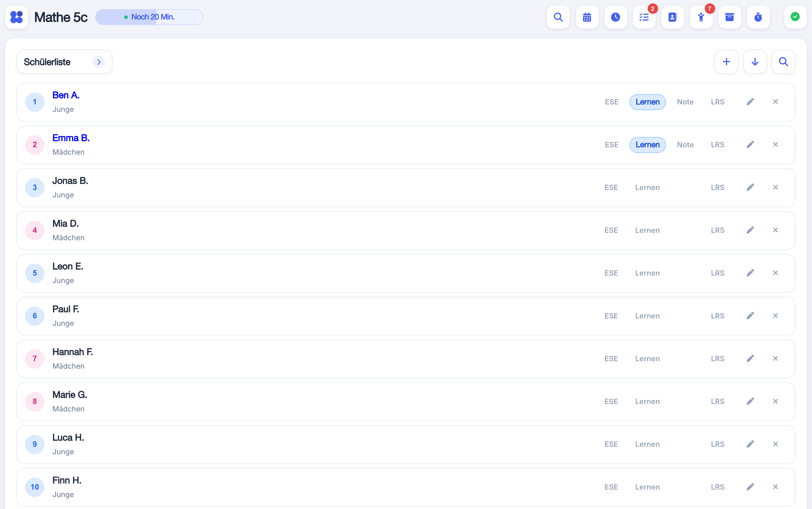812x509 pixels.
Task: Enable ESE for Finn H.
Action: pyautogui.click(x=611, y=487)
